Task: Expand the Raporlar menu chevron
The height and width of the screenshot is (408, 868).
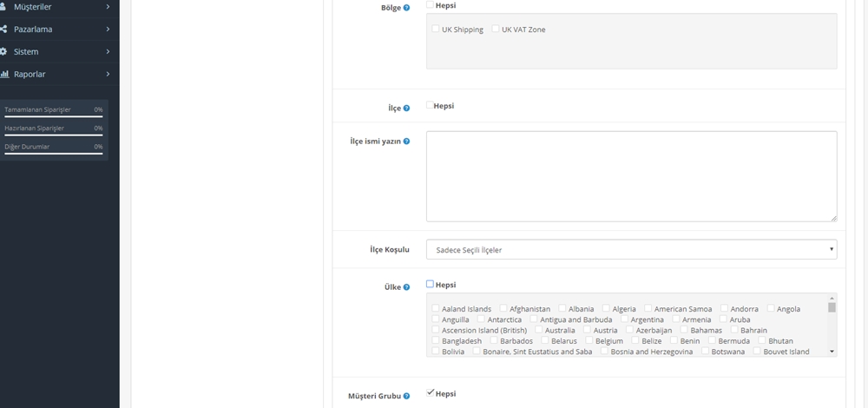Action: click(108, 75)
